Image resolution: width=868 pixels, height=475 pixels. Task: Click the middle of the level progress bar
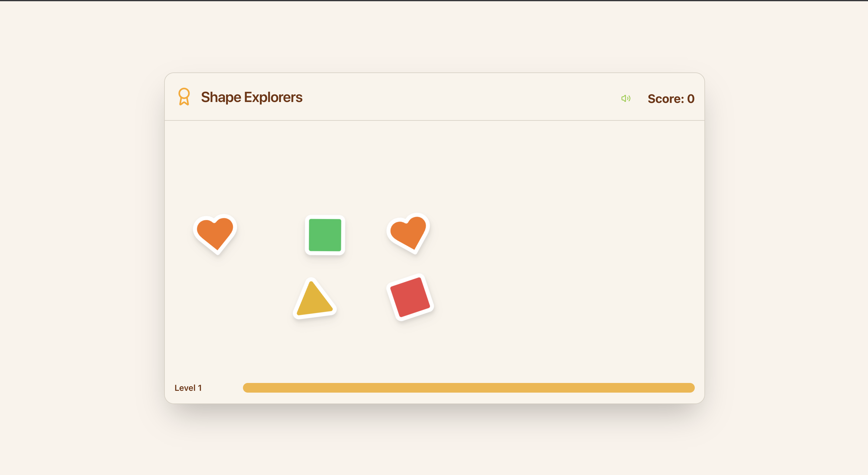coord(469,388)
